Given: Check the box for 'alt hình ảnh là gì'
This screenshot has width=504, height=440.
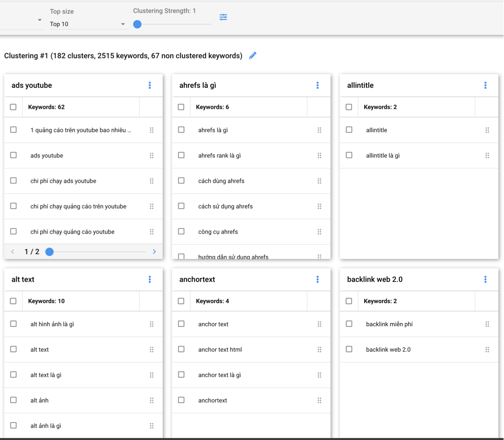Looking at the screenshot, I should (x=13, y=324).
